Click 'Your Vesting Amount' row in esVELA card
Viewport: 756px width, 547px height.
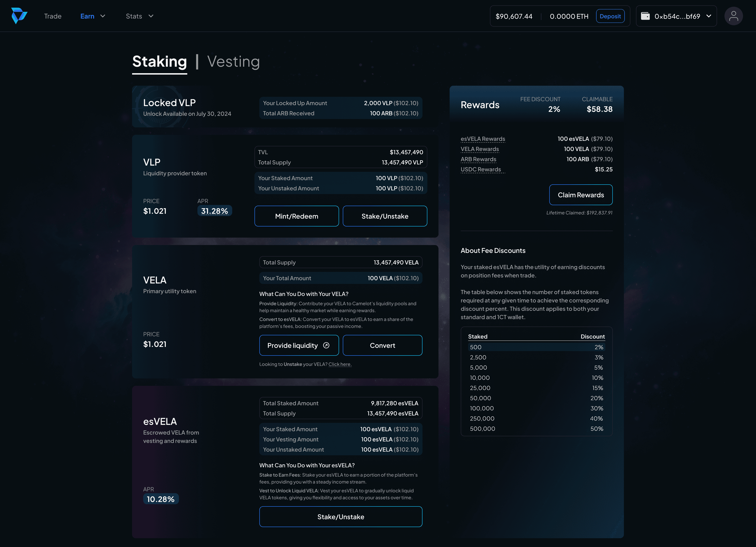click(341, 439)
